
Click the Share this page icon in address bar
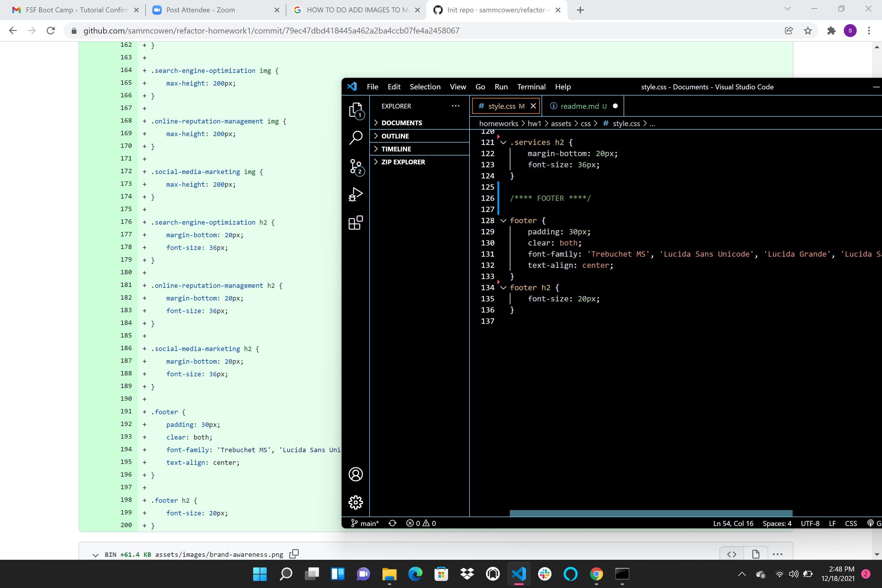pos(789,31)
